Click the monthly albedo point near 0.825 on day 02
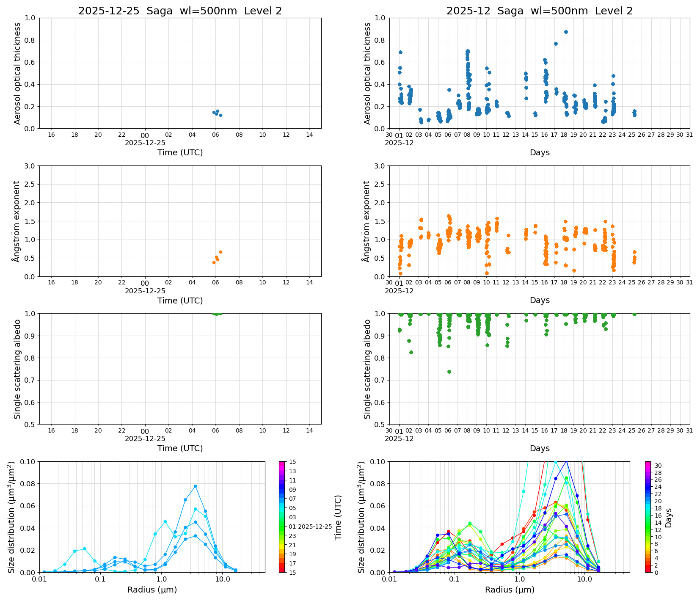 pyautogui.click(x=411, y=352)
